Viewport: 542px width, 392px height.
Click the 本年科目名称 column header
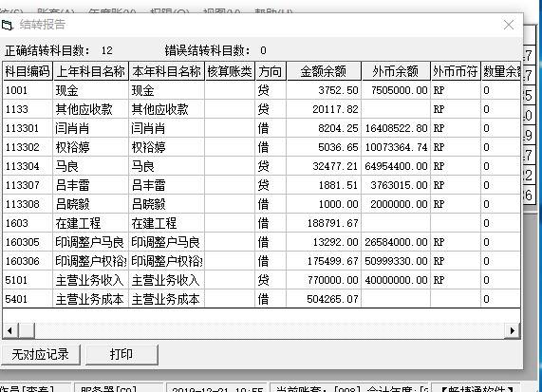pyautogui.click(x=167, y=71)
